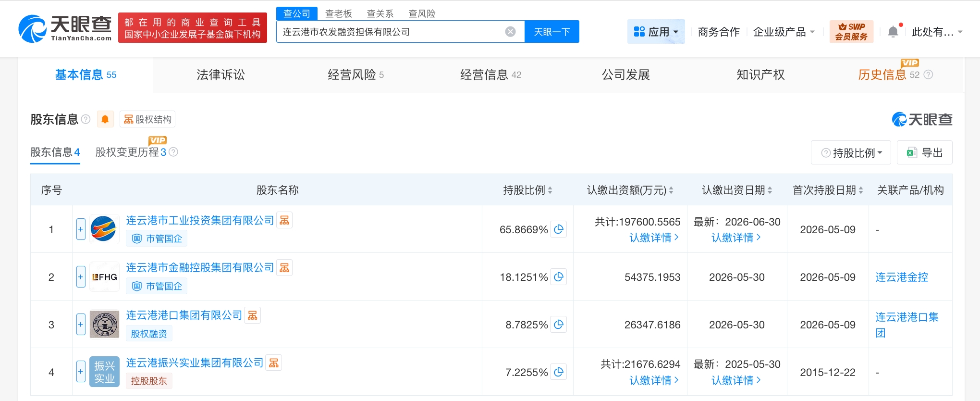Subscribe with the orange bell alert icon

(x=105, y=119)
